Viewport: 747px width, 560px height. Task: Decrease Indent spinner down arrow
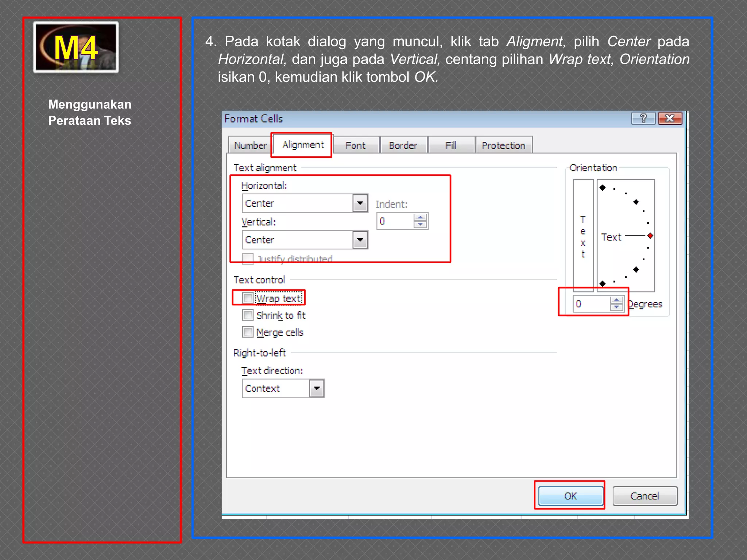tap(420, 225)
